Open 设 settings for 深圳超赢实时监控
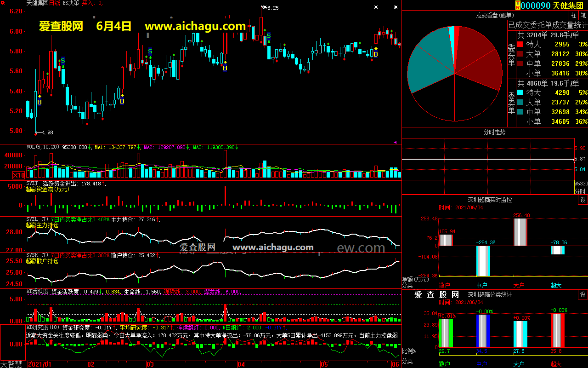The height and width of the screenshot is (368, 588). click(582, 200)
